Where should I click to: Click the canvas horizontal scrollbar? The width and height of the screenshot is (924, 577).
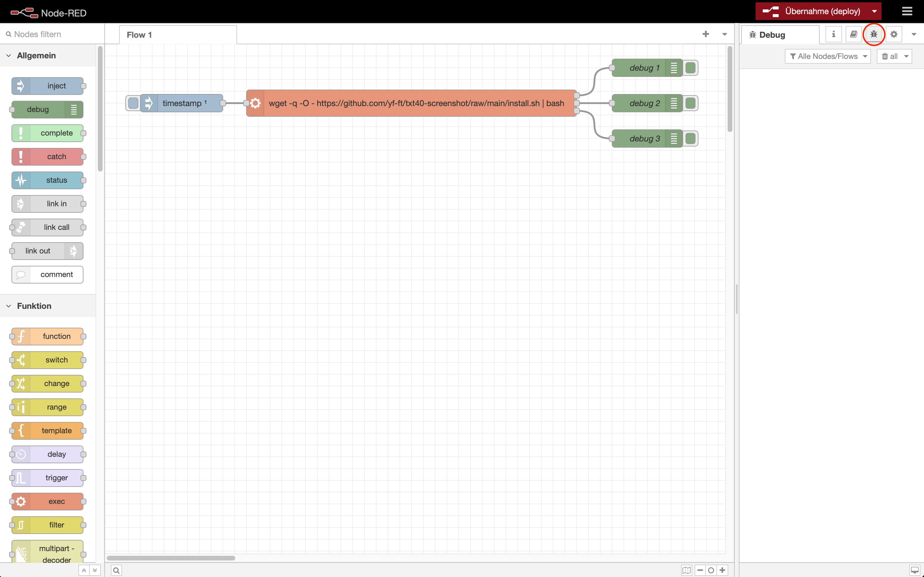[171, 558]
